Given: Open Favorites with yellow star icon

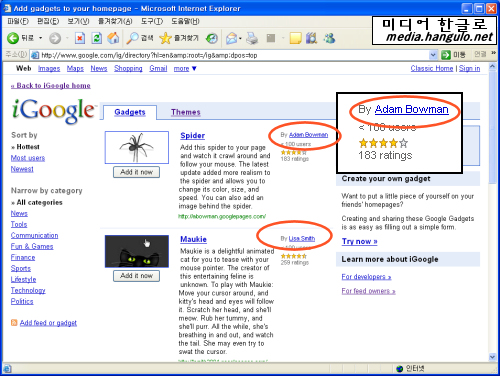Looking at the screenshot, I should tap(165, 38).
